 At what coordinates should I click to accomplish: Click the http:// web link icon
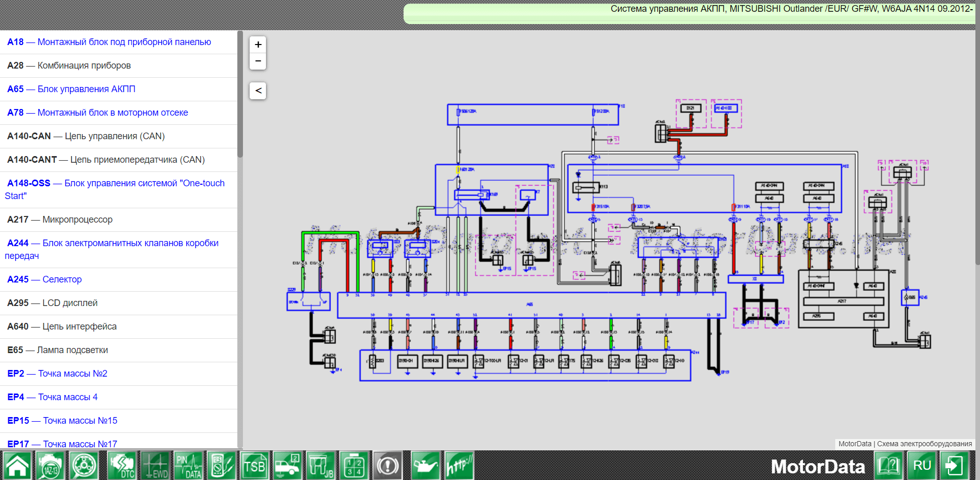(458, 466)
